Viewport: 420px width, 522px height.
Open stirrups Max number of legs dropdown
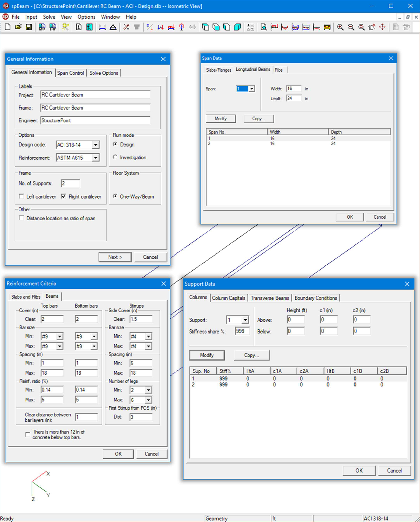coord(149,400)
